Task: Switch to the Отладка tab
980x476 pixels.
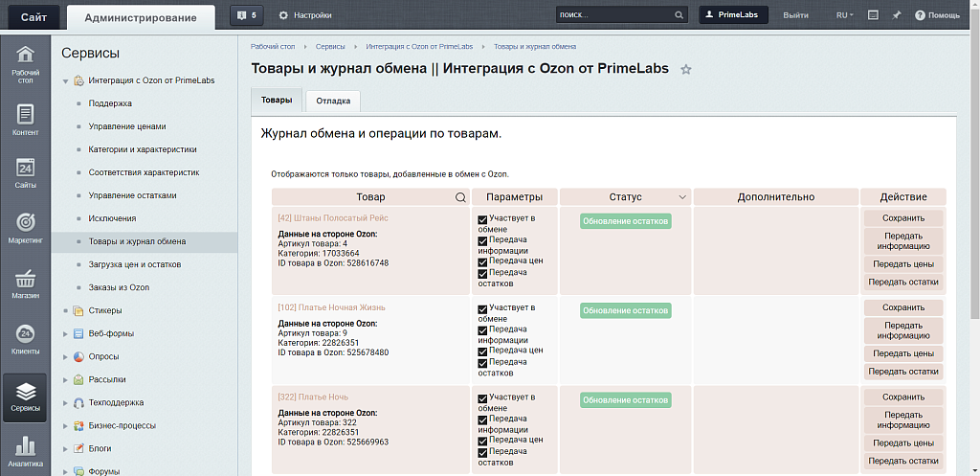Action: 333,102
